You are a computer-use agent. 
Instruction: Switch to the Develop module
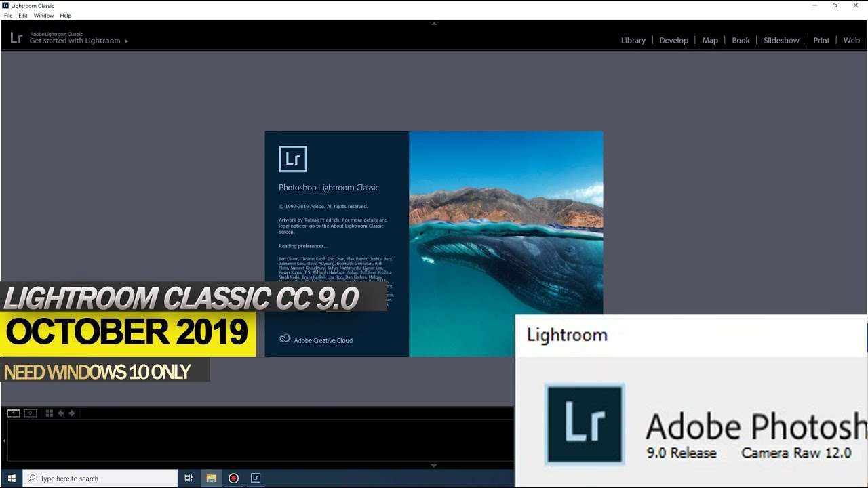click(674, 40)
